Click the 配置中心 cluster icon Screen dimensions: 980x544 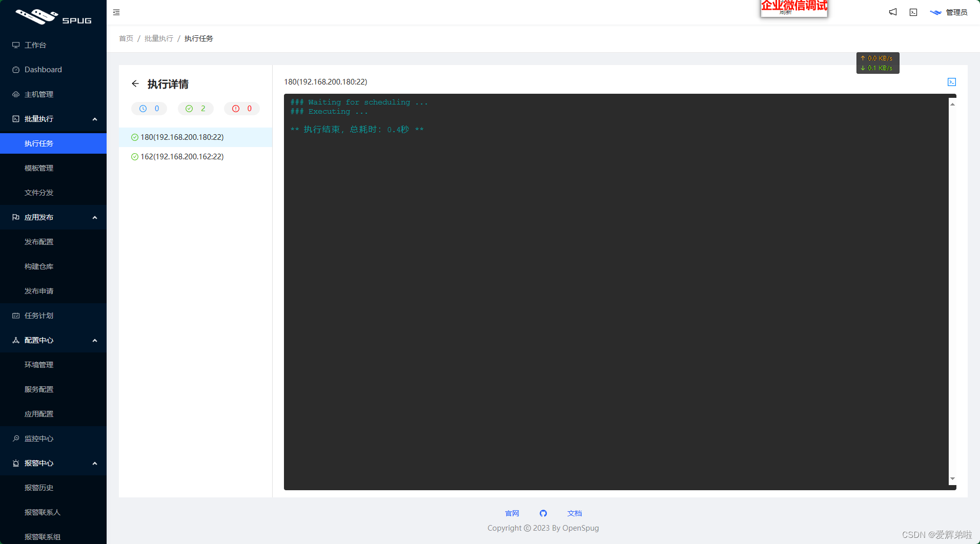tap(16, 340)
